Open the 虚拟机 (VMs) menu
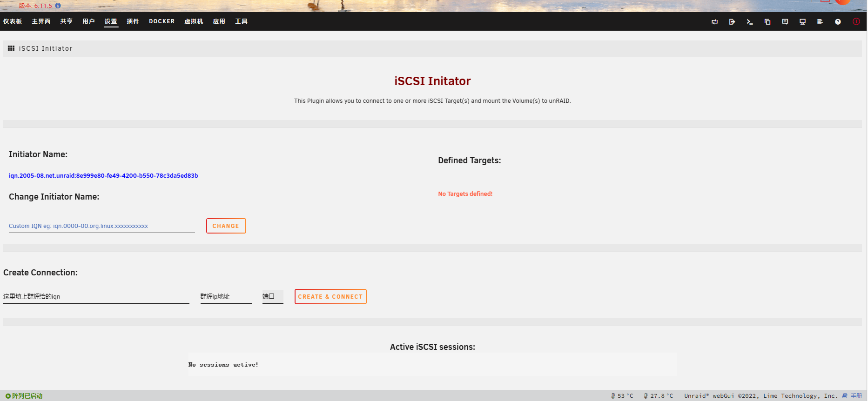This screenshot has height=401, width=868. 194,21
